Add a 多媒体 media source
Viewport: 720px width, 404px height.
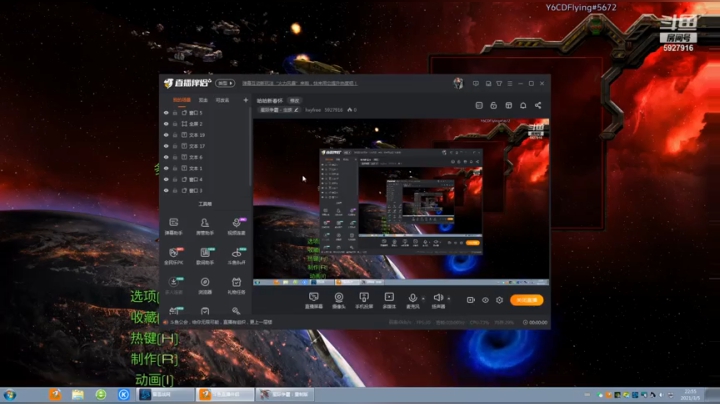(389, 300)
